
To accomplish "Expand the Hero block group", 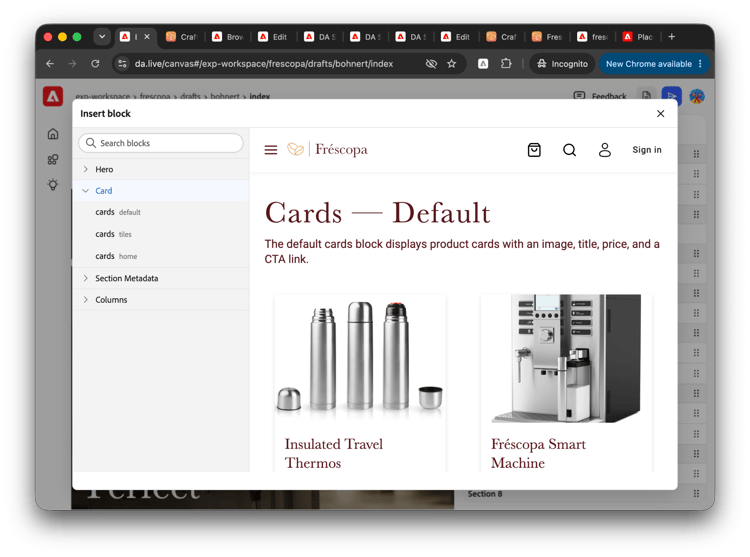I will 161,169.
